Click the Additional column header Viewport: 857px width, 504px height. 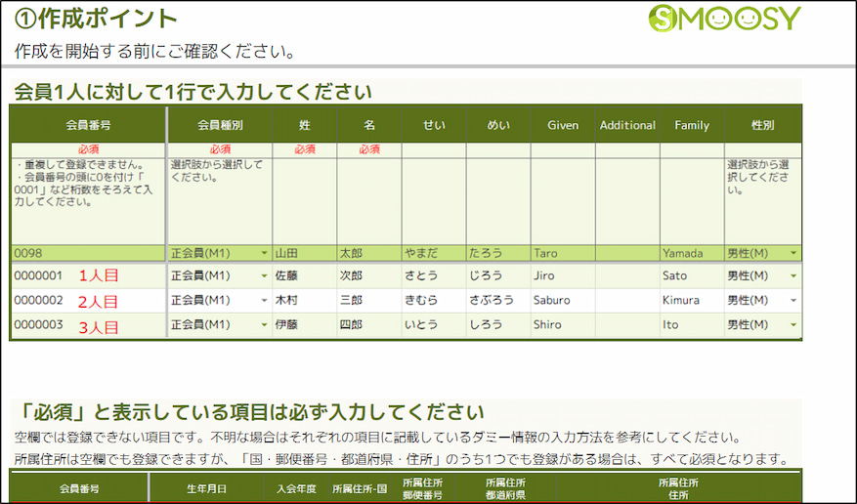point(627,125)
